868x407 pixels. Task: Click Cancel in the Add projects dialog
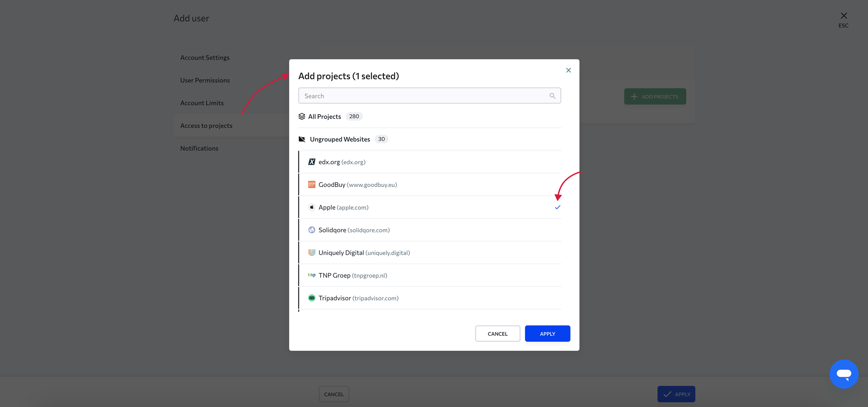497,334
